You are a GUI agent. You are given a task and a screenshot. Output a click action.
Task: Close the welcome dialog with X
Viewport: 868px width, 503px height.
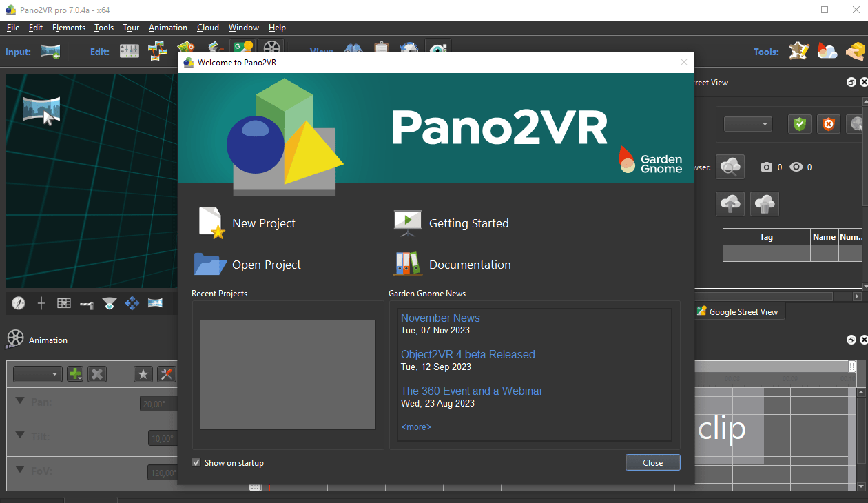coord(684,62)
